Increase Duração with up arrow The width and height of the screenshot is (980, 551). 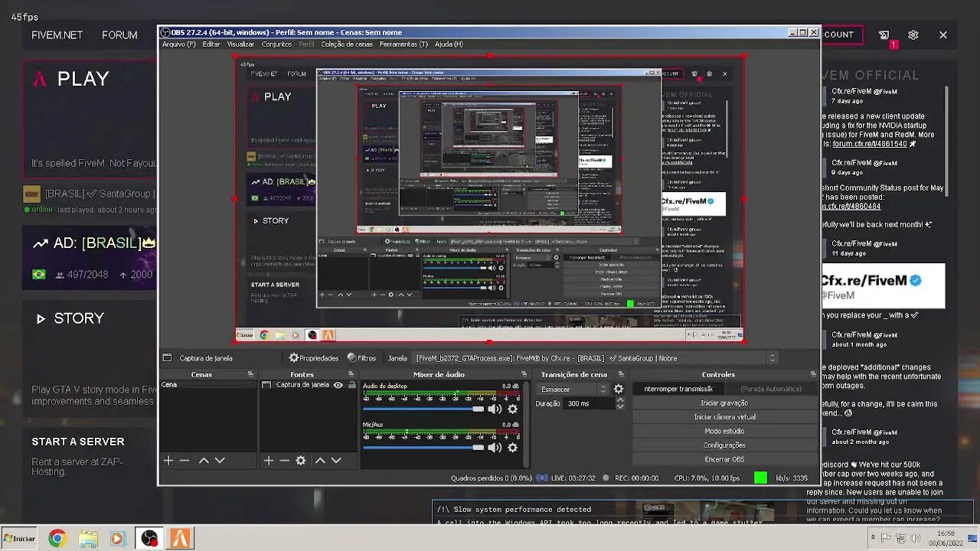pyautogui.click(x=620, y=400)
